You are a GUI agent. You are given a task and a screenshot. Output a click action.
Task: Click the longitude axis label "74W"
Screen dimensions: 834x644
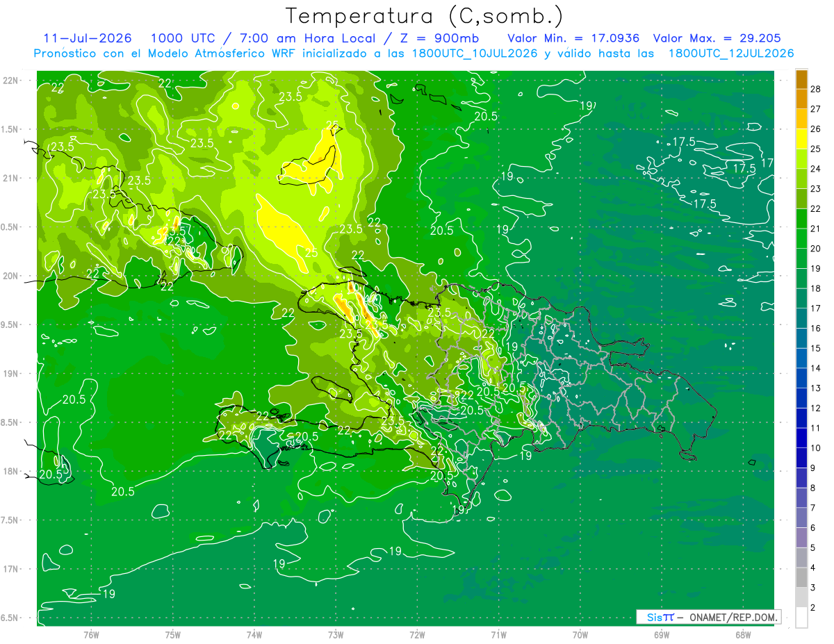coord(254,635)
